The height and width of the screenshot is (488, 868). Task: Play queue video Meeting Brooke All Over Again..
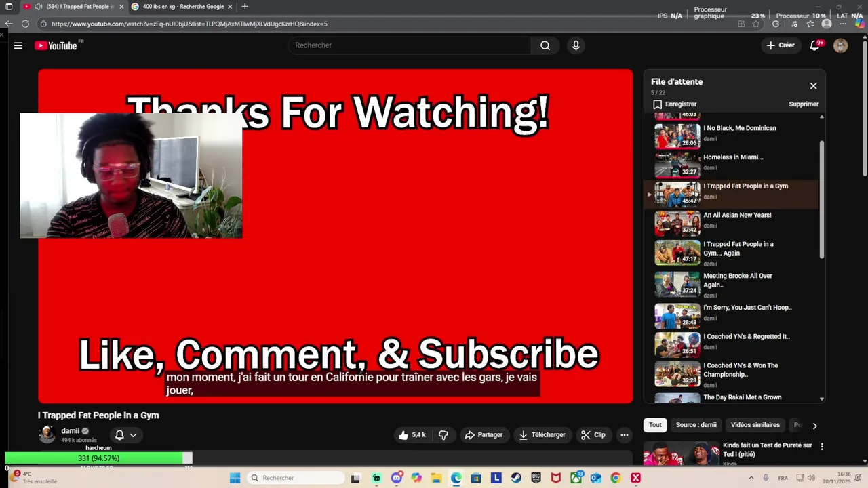point(738,281)
